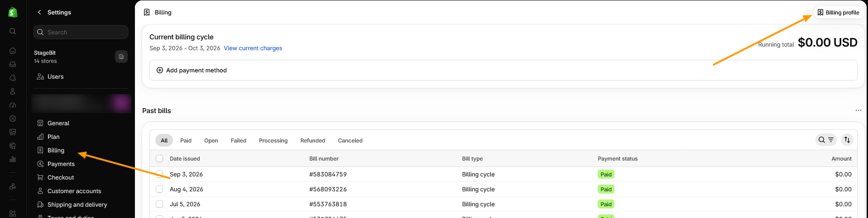This screenshot has height=218, width=868.
Task: Switch to Paid bills tab
Action: [x=186, y=140]
